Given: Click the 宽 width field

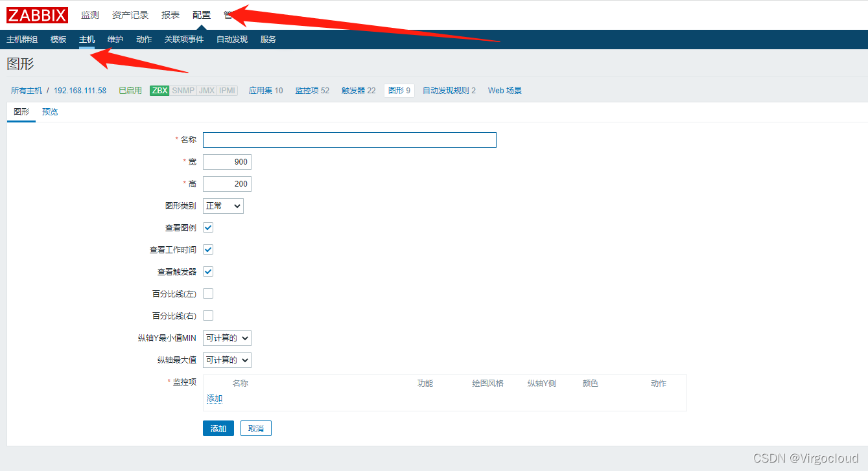Looking at the screenshot, I should pyautogui.click(x=227, y=162).
